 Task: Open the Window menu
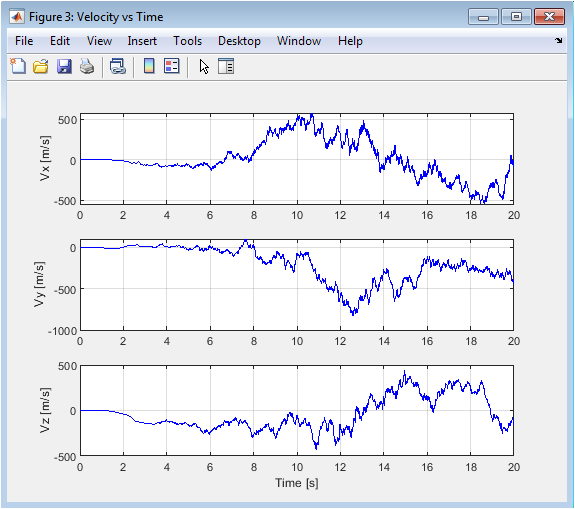tap(299, 41)
